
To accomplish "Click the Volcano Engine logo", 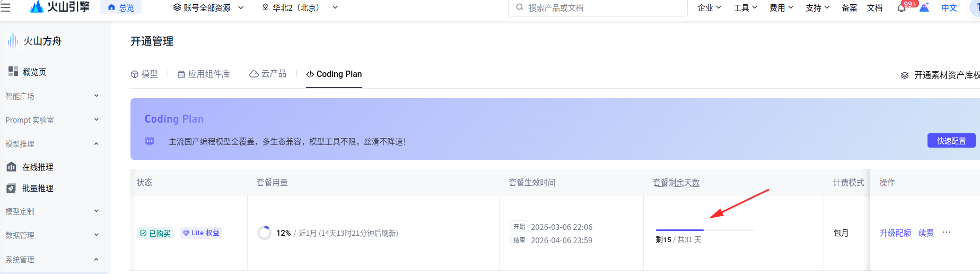I will (59, 7).
